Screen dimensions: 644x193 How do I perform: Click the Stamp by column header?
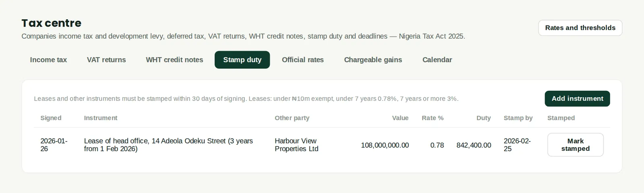coord(518,118)
